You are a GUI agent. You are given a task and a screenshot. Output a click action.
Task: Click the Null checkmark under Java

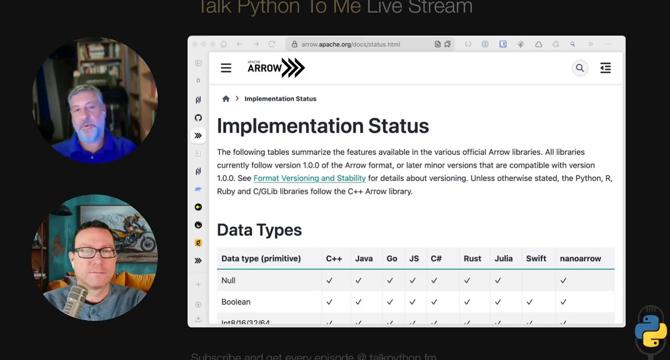pos(359,280)
